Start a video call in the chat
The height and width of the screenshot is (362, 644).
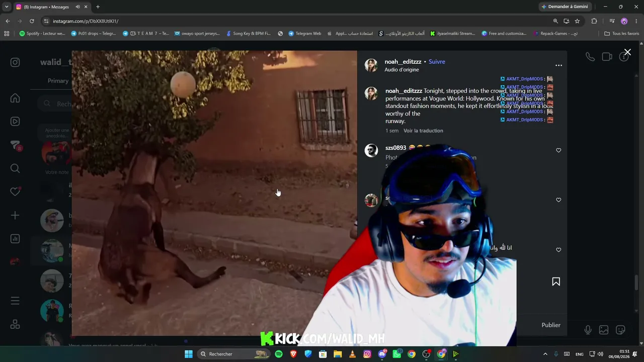[x=607, y=57]
